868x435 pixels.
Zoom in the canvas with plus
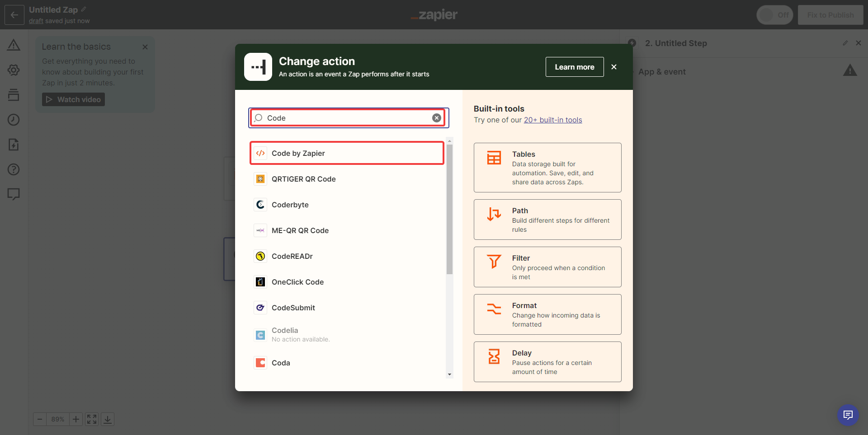(x=76, y=419)
